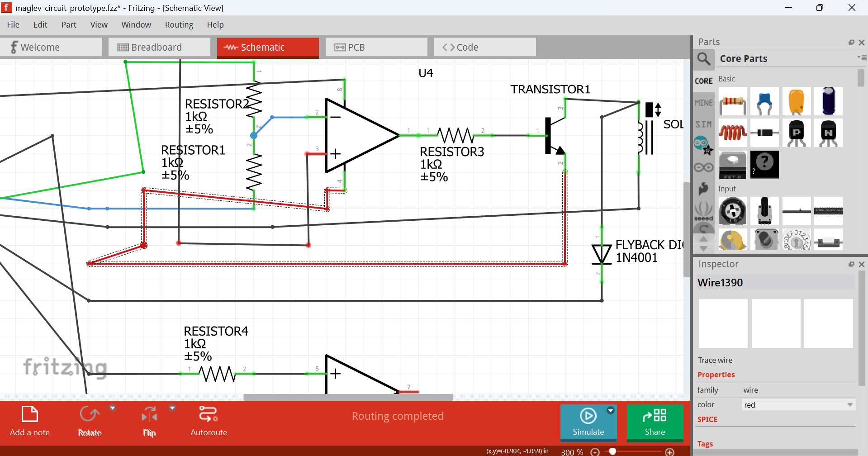Screen dimensions: 868x456
Task: Add a note to the schematic
Action: tap(30, 421)
